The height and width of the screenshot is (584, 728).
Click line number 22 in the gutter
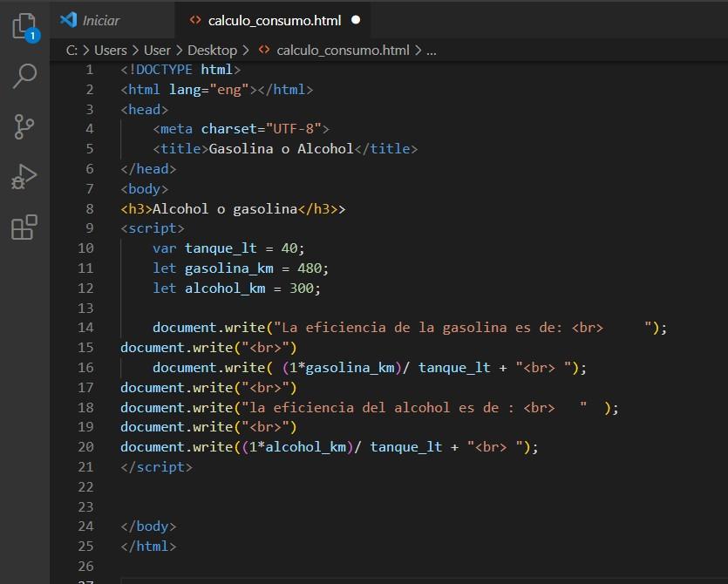pos(86,487)
